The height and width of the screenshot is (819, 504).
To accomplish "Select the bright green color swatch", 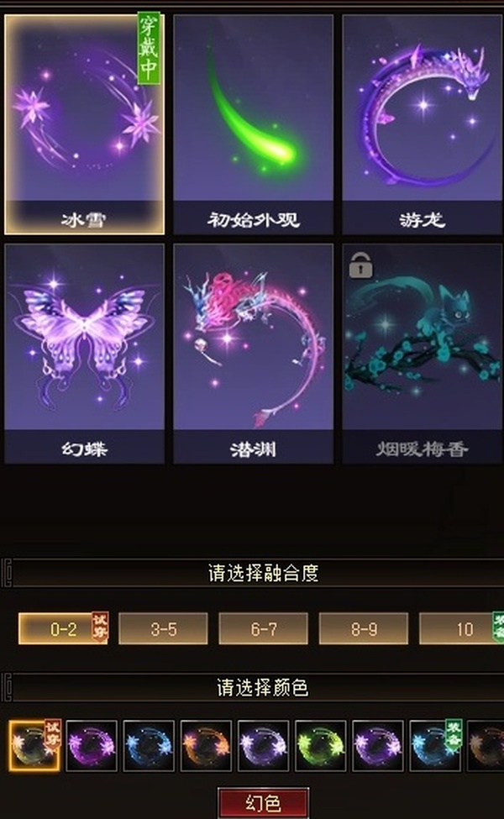I will (321, 746).
